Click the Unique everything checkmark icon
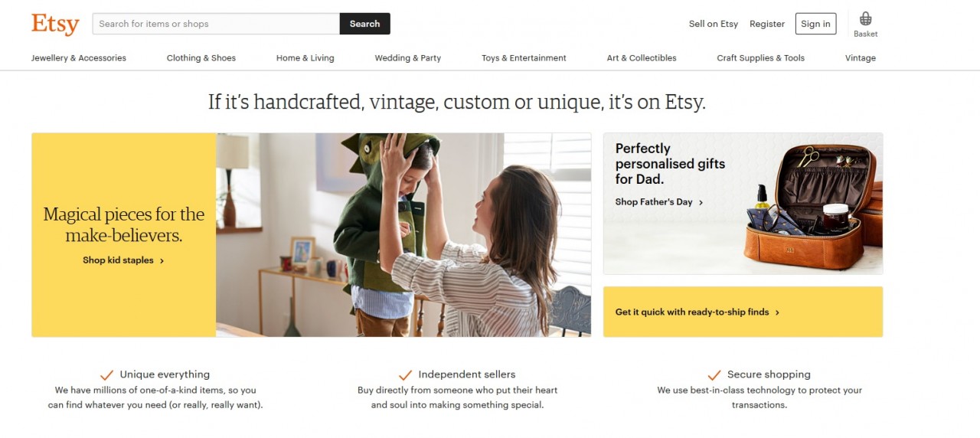Image resolution: width=980 pixels, height=438 pixels. (107, 374)
